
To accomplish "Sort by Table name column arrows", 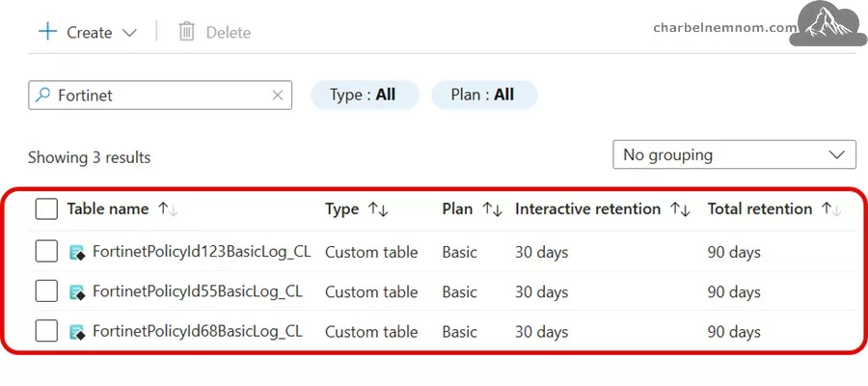I will coord(168,209).
